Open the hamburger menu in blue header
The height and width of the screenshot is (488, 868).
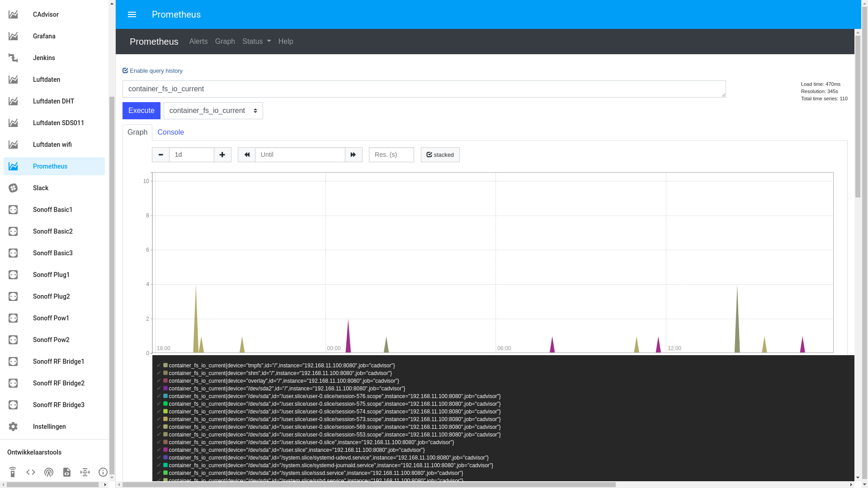(132, 14)
